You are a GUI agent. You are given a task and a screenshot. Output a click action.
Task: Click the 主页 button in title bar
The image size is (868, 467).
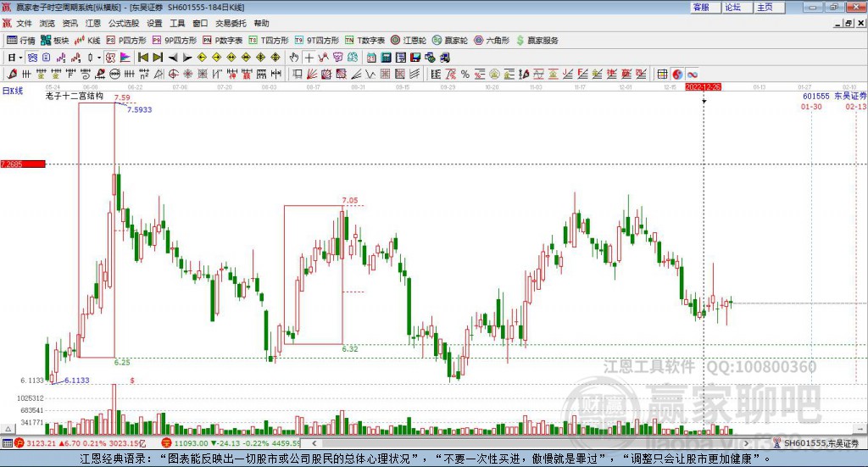(x=770, y=7)
